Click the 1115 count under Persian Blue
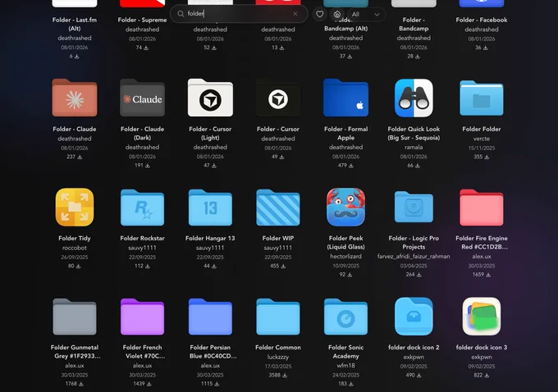The height and width of the screenshot is (392, 558). coord(207,384)
